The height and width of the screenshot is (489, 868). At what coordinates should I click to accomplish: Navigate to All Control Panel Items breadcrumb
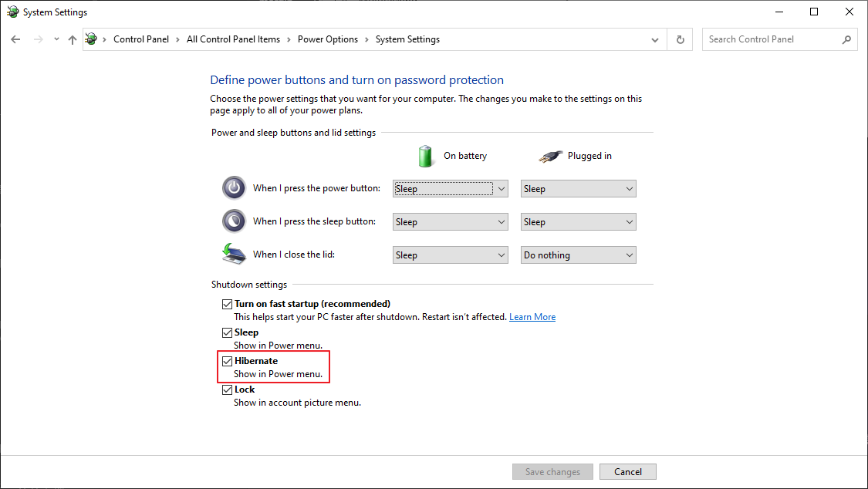coord(233,39)
